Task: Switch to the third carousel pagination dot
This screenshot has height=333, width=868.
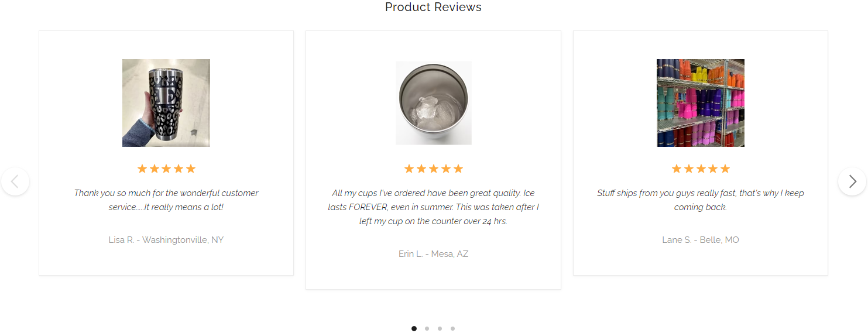Action: [x=440, y=328]
